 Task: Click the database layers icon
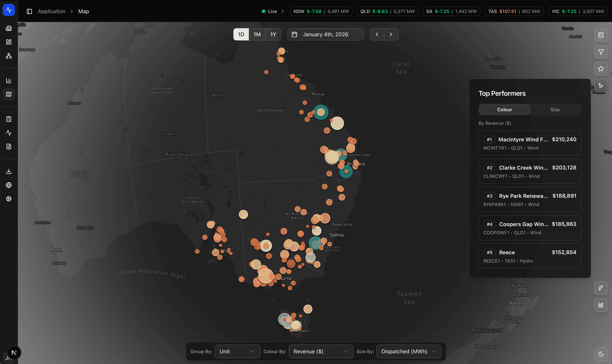pyautogui.click(x=601, y=35)
